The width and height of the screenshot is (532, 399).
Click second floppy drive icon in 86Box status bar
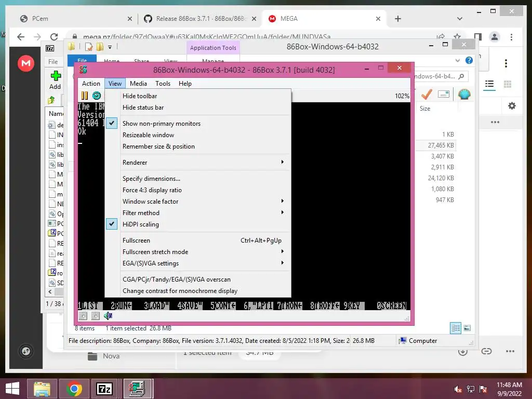pos(96,316)
